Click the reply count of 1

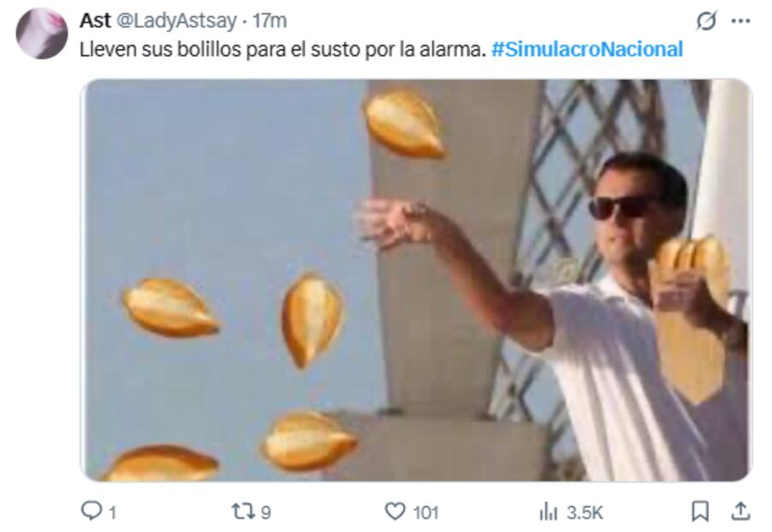click(112, 513)
